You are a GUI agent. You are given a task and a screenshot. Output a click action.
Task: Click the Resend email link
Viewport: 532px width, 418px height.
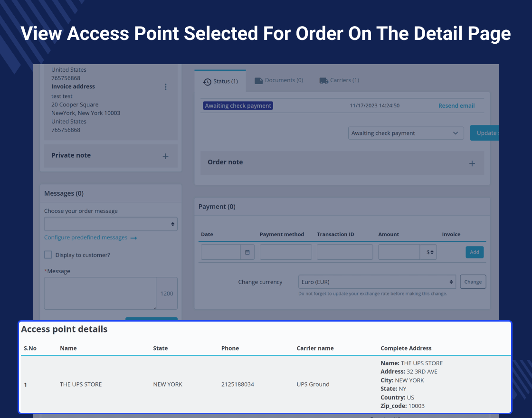[x=456, y=106]
